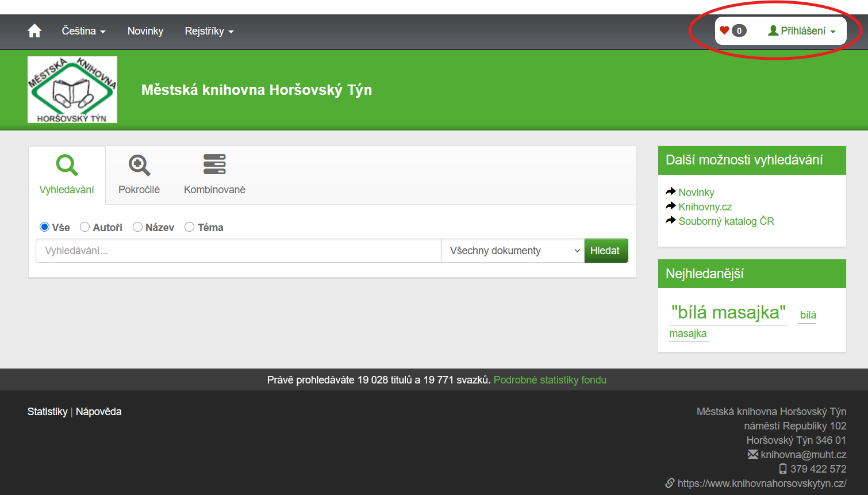Select the Kombinované stacked-bars icon
Image resolution: width=868 pixels, height=495 pixels.
[x=214, y=164]
